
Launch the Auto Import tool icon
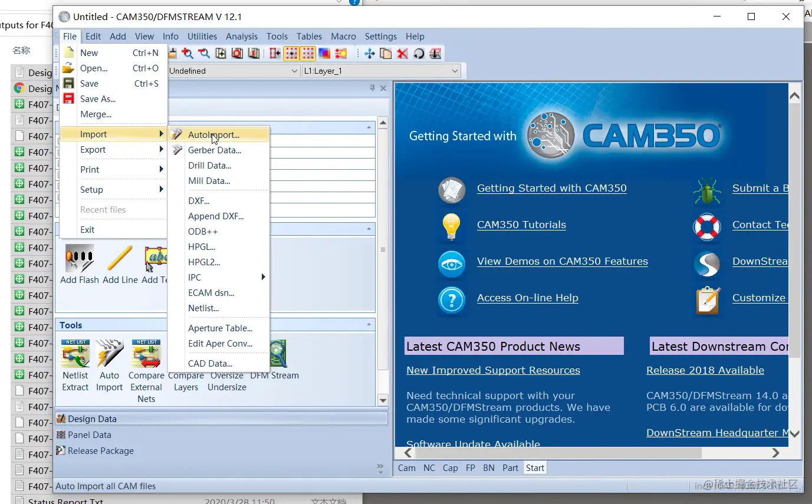(x=110, y=354)
